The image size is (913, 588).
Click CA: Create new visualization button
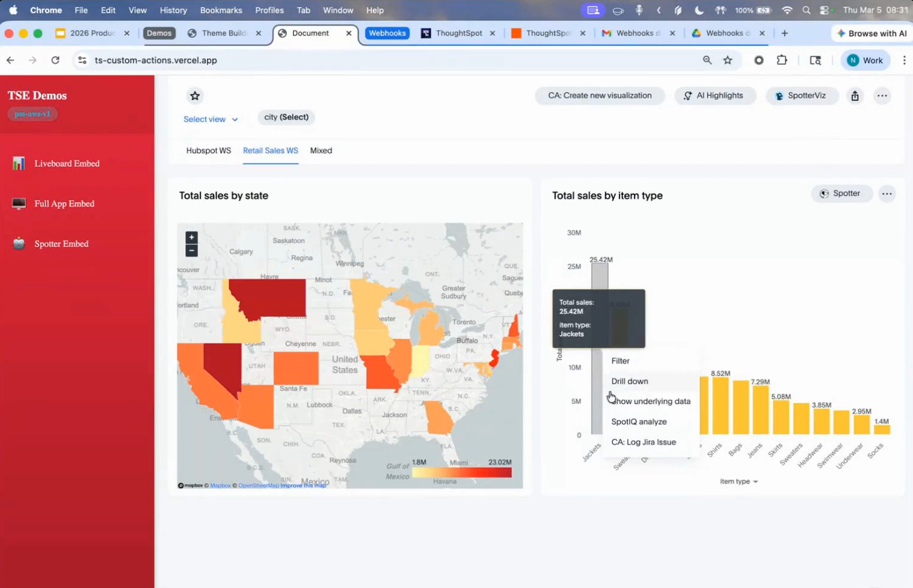coord(599,96)
